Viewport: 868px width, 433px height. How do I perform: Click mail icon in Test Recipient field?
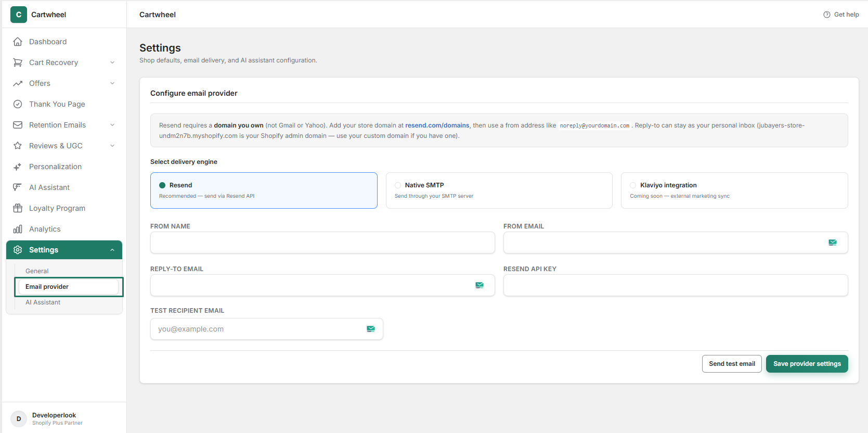tap(371, 329)
